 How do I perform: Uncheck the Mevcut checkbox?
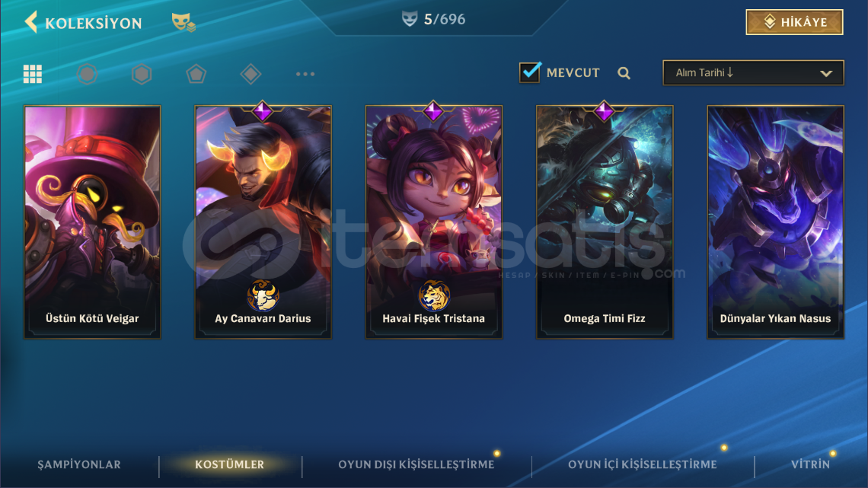tap(530, 72)
